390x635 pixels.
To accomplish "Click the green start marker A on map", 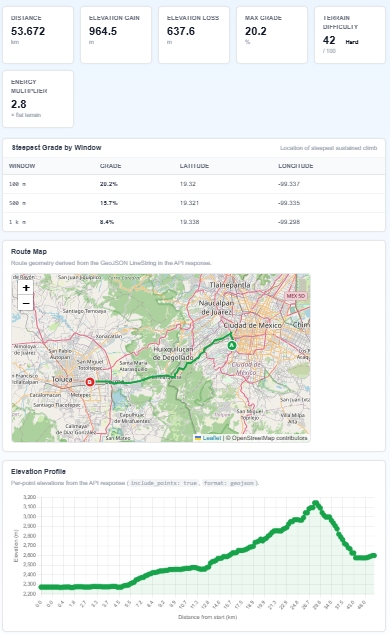I will 232,345.
